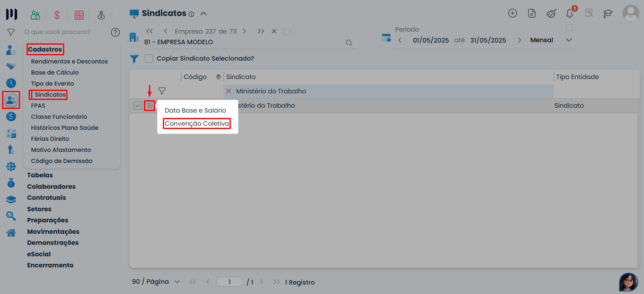The height and width of the screenshot is (294, 644).
Task: Click the red dollar sign icon
Action: 57,15
